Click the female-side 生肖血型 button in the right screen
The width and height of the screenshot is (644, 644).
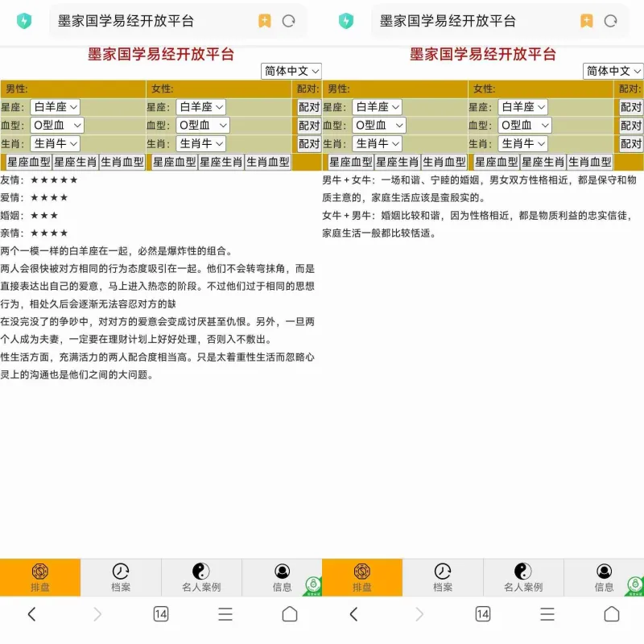tap(590, 162)
